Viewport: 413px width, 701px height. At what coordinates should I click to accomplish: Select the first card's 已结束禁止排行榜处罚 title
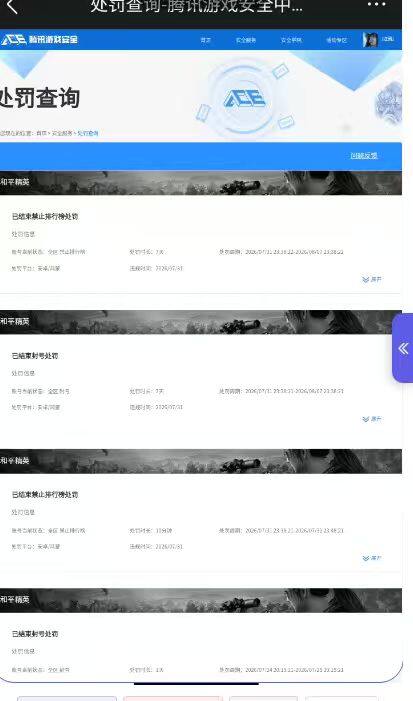[45, 216]
